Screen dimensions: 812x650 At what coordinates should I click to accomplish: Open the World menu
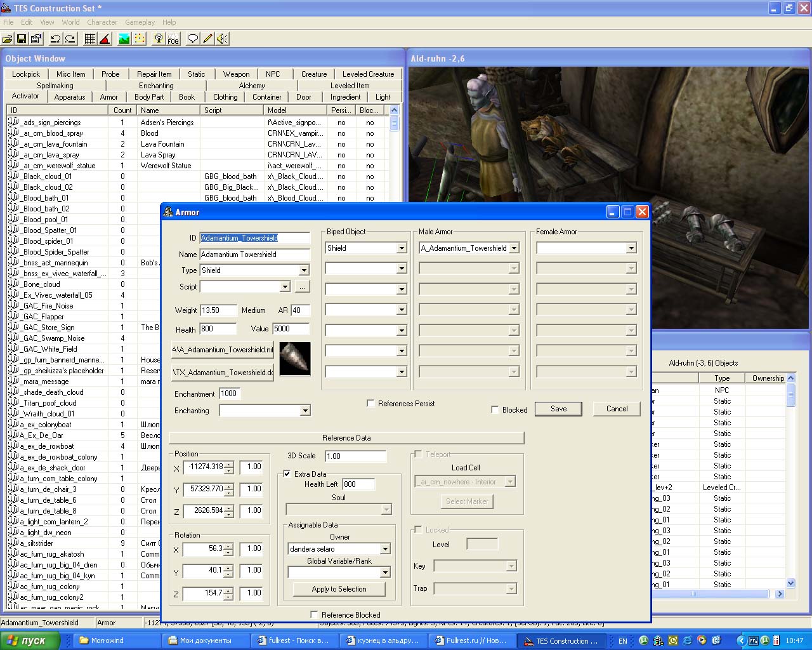click(x=70, y=22)
